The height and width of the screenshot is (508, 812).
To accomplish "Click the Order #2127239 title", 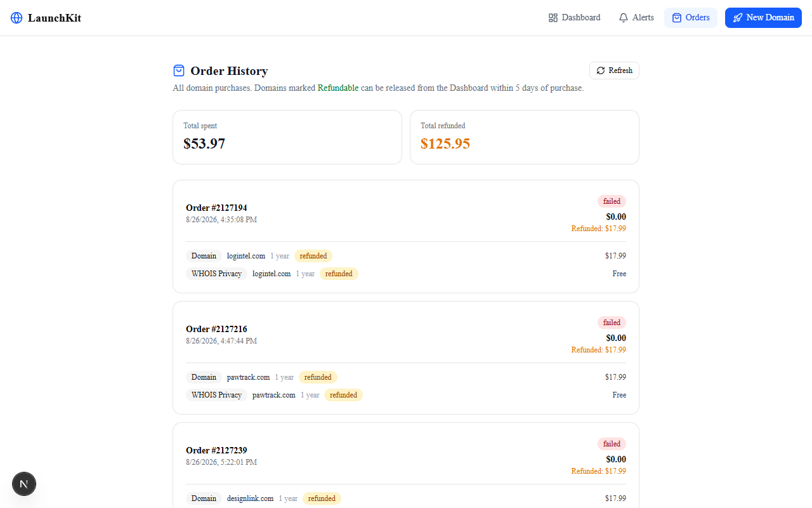I will point(216,450).
